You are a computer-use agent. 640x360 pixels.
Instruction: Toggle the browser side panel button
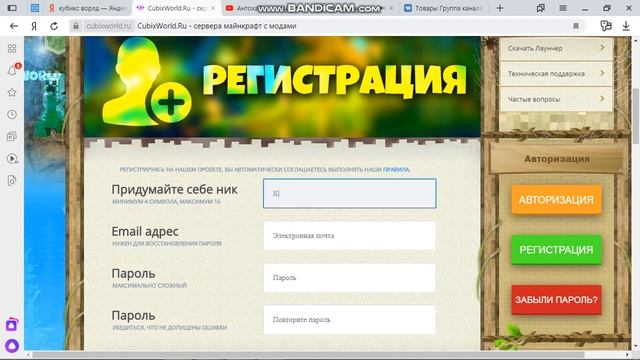tap(12, 8)
